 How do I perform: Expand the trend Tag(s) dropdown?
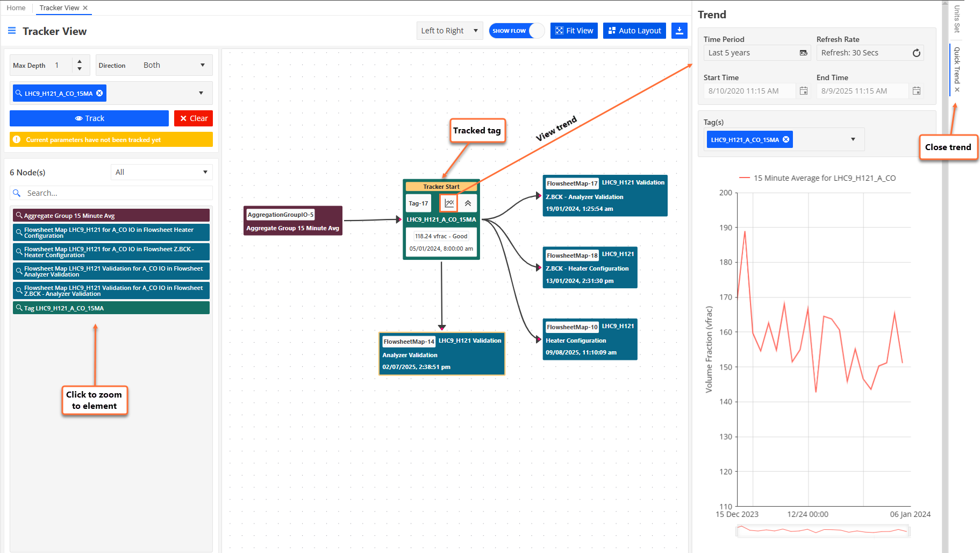[x=853, y=139]
